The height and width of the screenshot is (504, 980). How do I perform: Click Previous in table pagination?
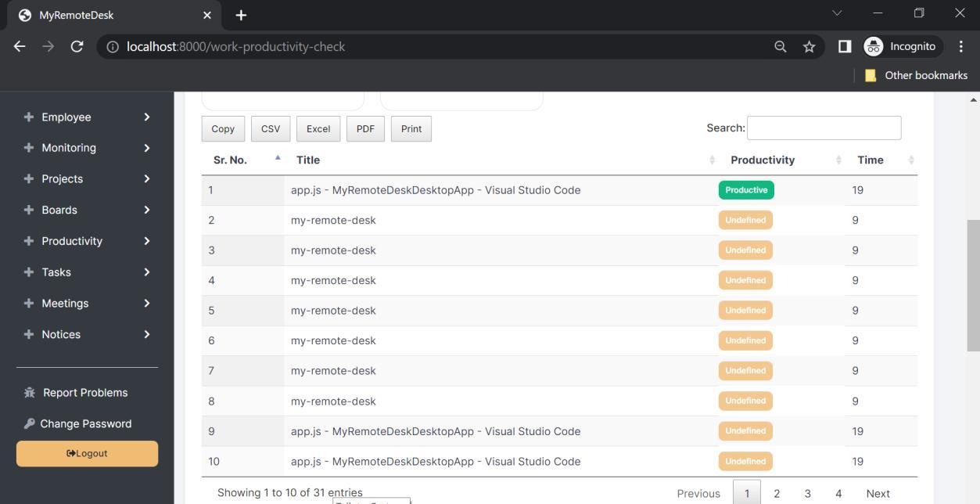698,494
